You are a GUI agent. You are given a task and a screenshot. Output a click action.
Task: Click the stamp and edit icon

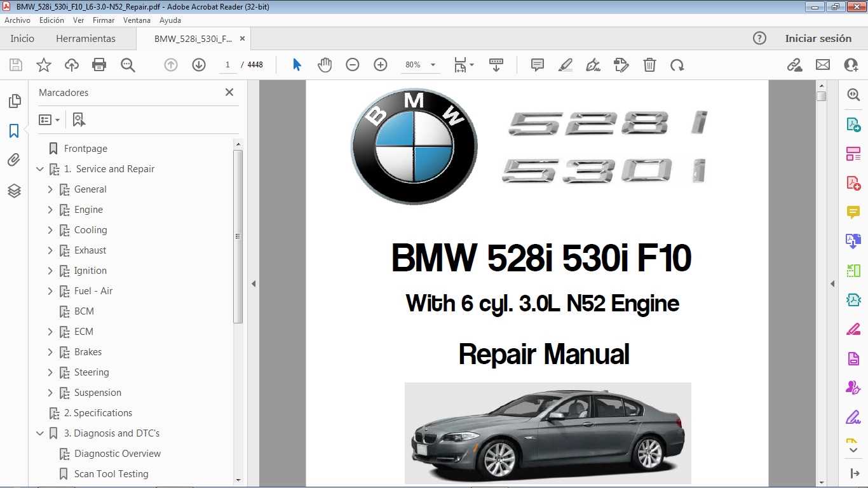click(621, 65)
